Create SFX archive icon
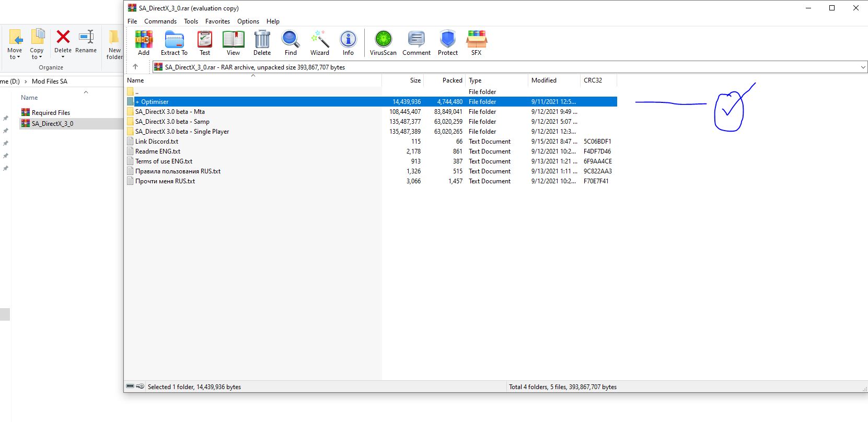The image size is (868, 422). click(477, 43)
